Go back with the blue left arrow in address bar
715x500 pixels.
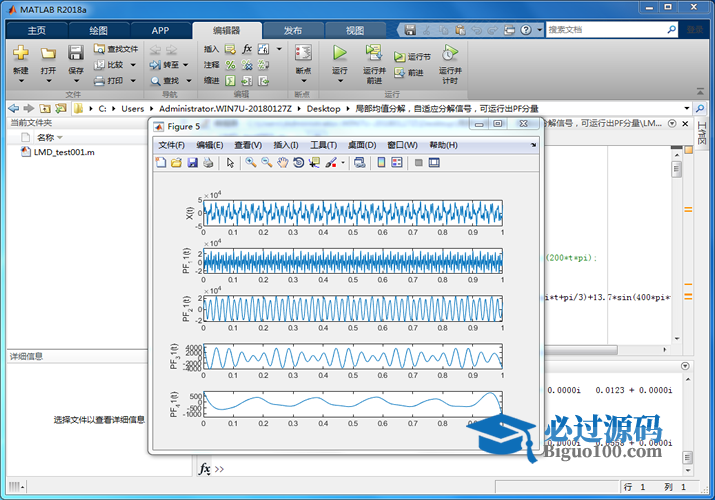click(x=14, y=108)
